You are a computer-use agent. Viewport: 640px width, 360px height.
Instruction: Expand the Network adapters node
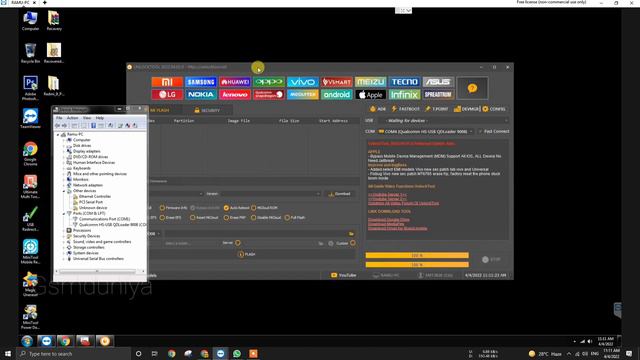[64, 185]
